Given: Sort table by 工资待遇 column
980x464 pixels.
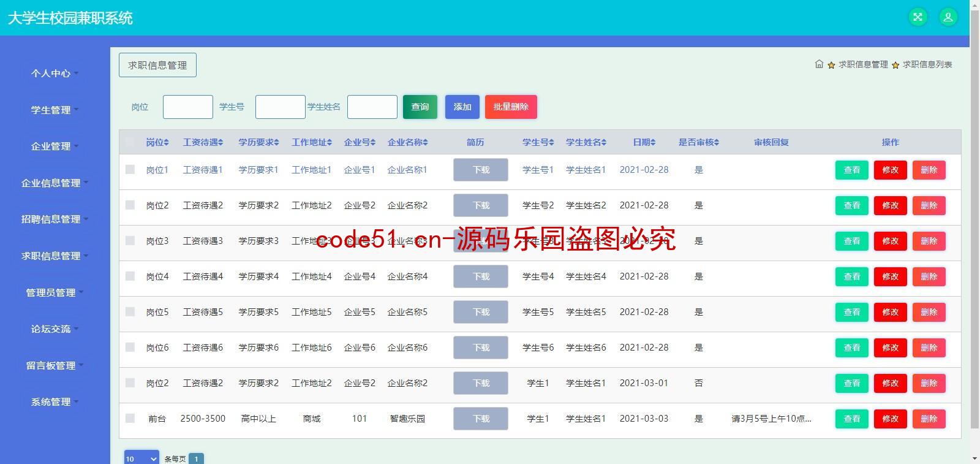Looking at the screenshot, I should pyautogui.click(x=203, y=142).
